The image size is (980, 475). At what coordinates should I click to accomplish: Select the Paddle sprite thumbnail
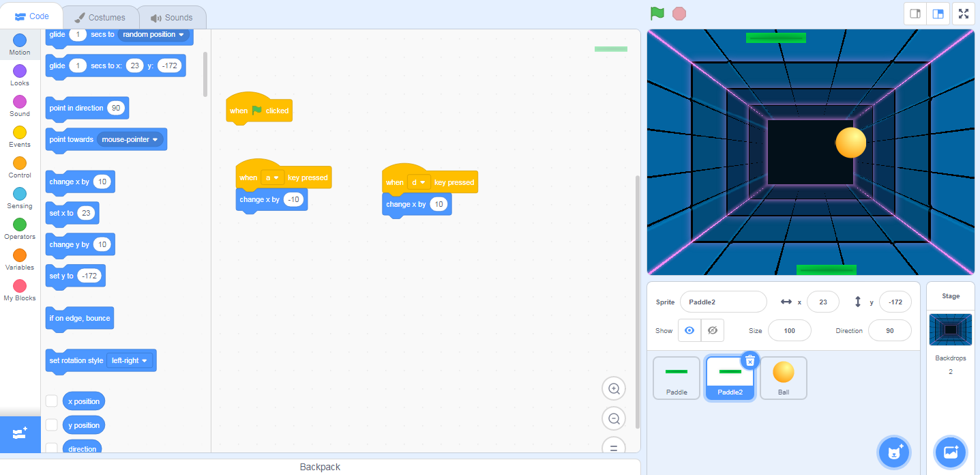pyautogui.click(x=677, y=377)
